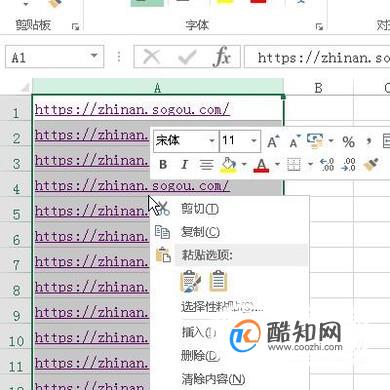The width and height of the screenshot is (390, 390).
Task: Click the confirm checkmark in formula bar
Action: tap(187, 57)
